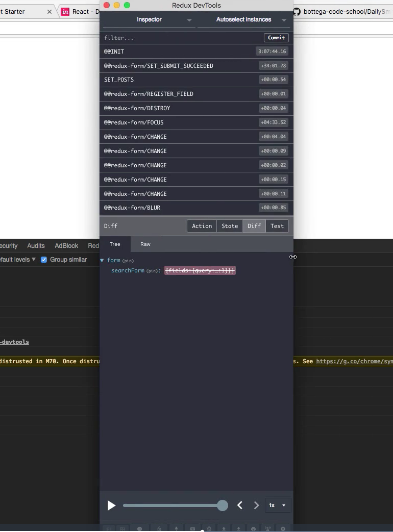393x532 pixels.
Task: Select the @@INIT action row
Action: tap(196, 51)
